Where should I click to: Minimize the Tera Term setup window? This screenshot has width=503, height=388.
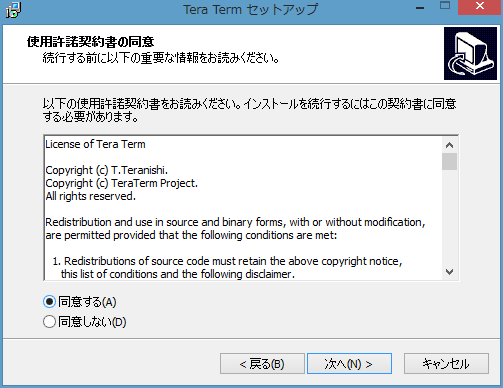pos(420,7)
